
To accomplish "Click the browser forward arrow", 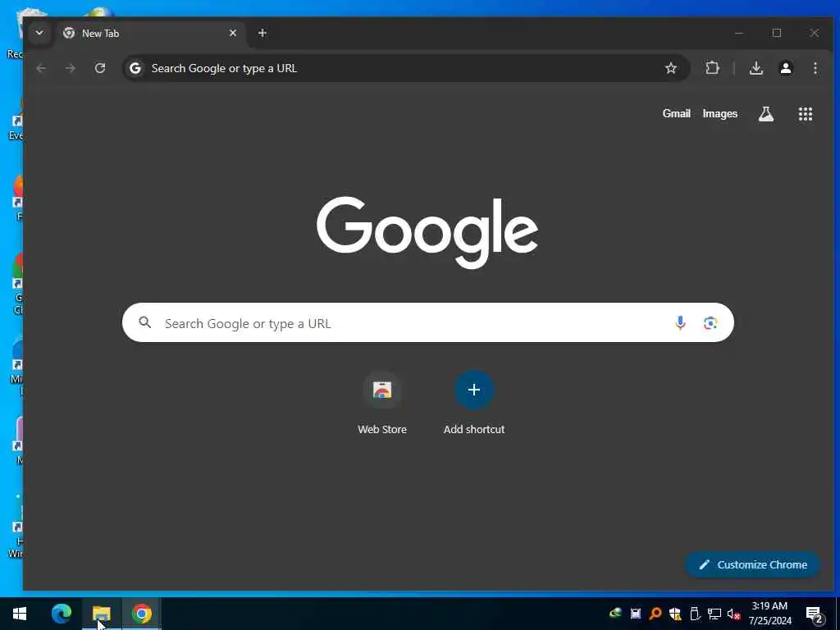I will click(x=71, y=68).
